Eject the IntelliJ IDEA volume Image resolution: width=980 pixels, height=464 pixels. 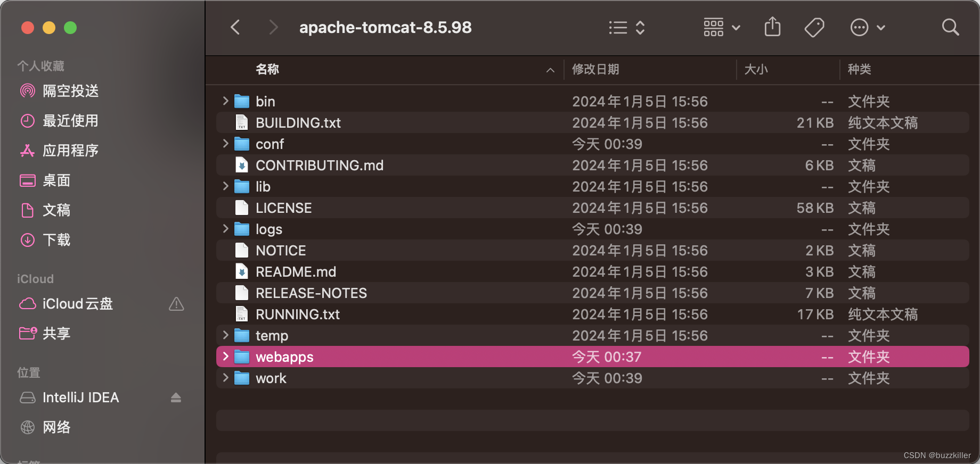[176, 397]
